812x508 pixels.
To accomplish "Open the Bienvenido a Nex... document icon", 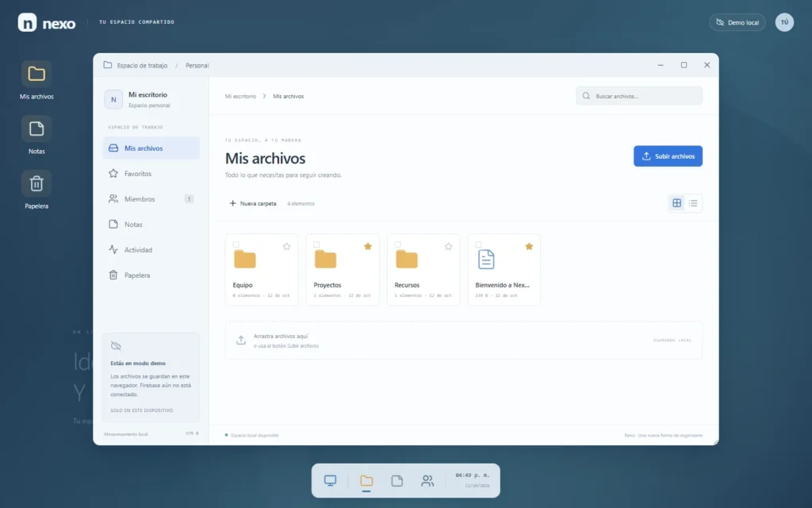I will coord(486,260).
